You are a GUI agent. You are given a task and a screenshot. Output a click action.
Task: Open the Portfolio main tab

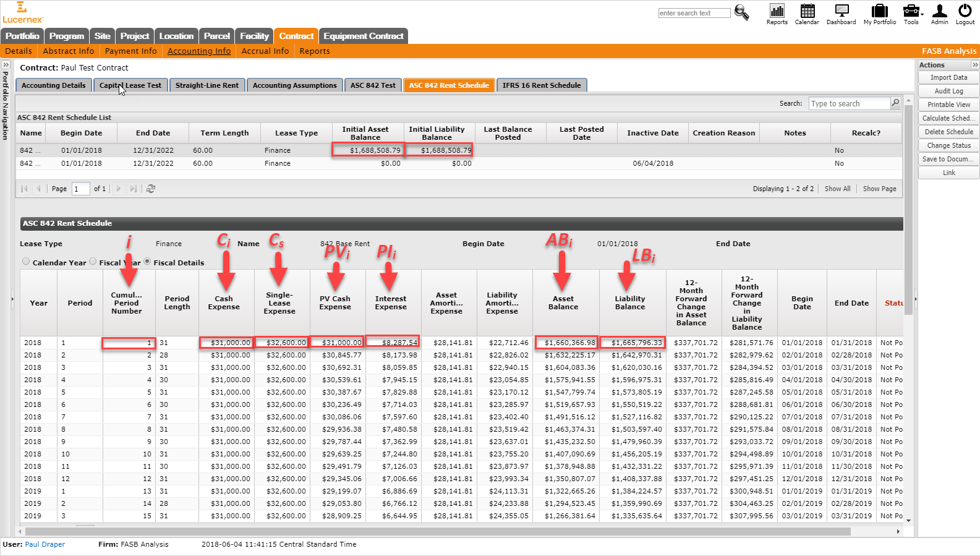coord(22,36)
